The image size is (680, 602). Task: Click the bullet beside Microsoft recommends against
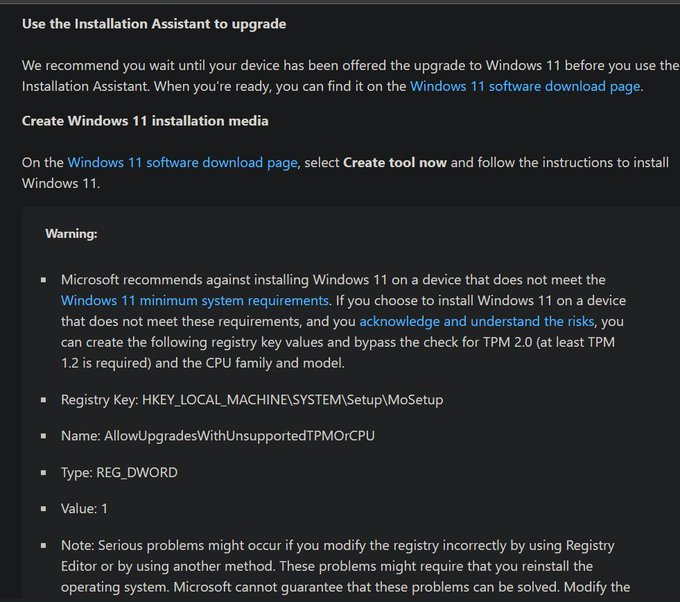pyautogui.click(x=44, y=280)
